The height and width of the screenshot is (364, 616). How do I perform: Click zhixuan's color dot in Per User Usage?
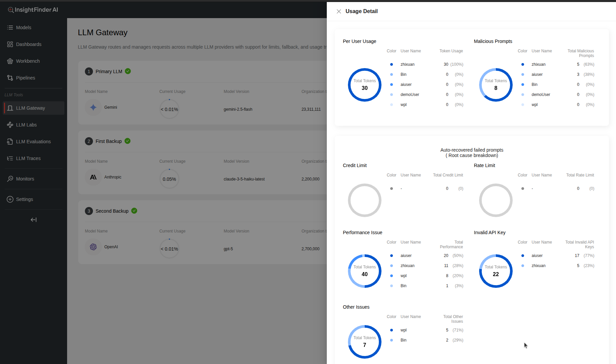[392, 64]
